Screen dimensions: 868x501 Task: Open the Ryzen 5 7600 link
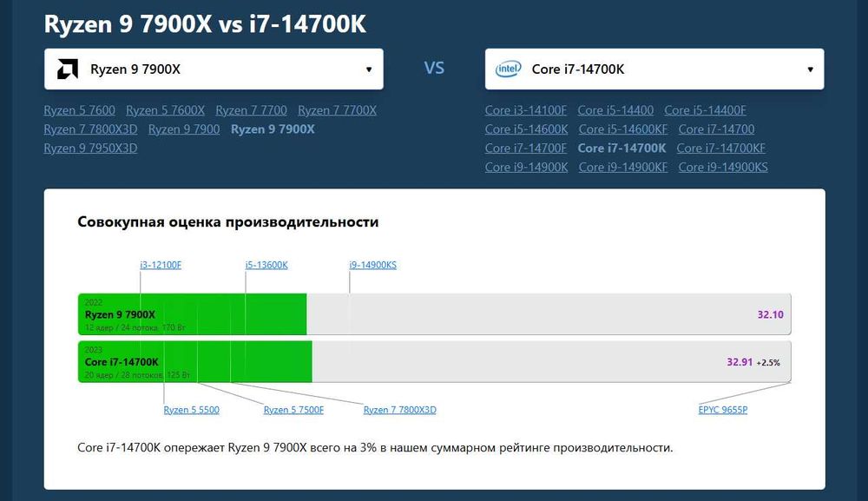click(x=80, y=110)
